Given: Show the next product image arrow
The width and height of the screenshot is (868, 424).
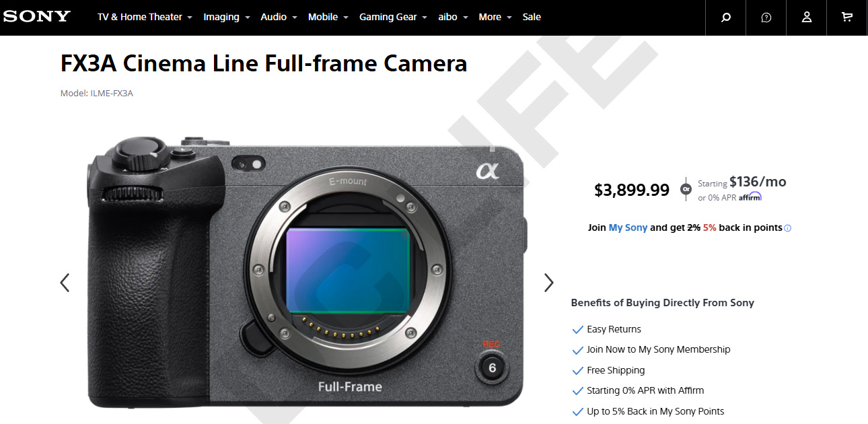Looking at the screenshot, I should [549, 283].
